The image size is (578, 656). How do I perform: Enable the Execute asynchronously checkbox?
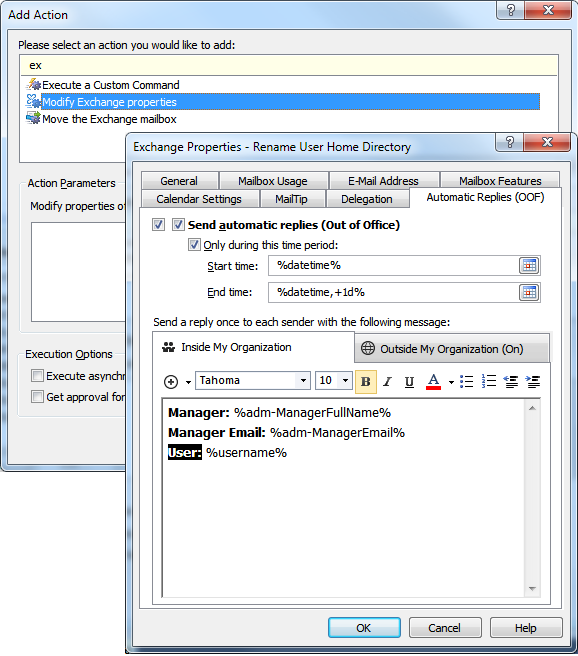point(37,376)
